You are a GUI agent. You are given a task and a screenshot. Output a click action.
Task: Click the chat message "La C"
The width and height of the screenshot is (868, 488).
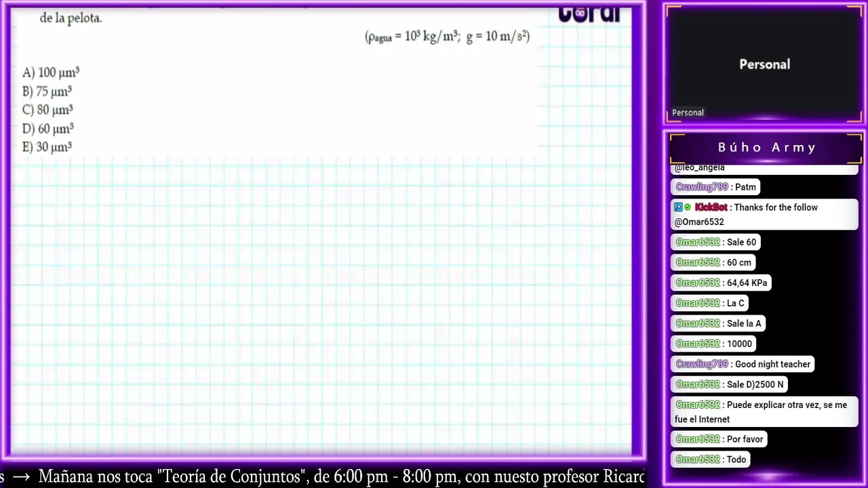tap(735, 303)
